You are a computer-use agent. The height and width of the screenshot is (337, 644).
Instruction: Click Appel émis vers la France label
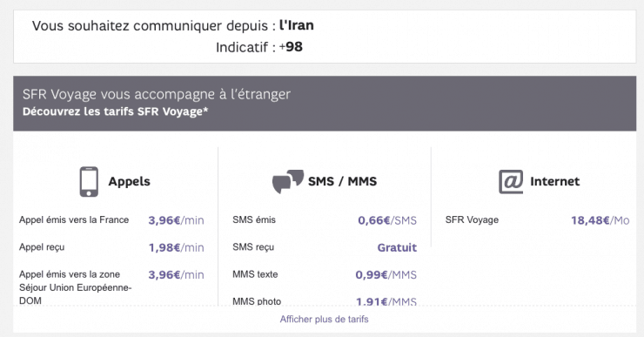tap(74, 219)
